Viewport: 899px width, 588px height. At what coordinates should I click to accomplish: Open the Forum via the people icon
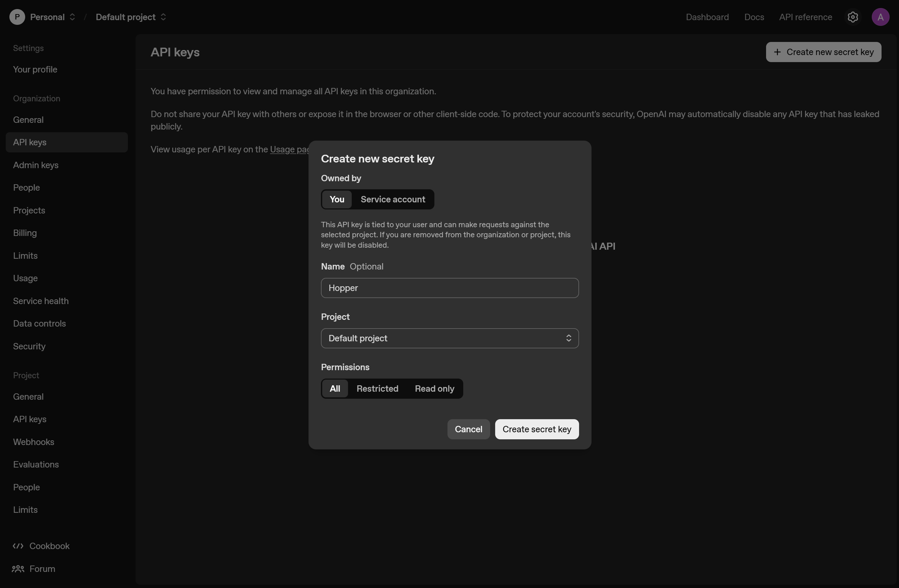click(17, 569)
